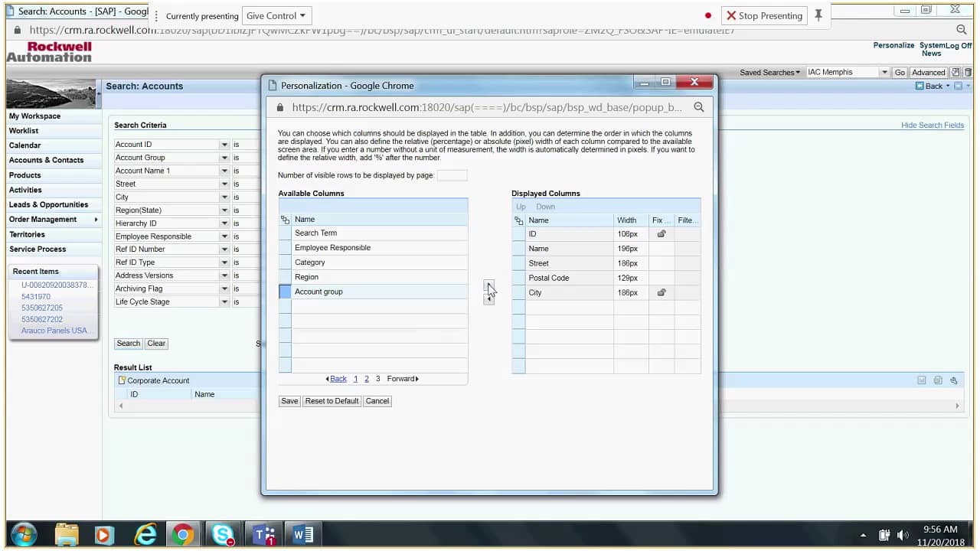Open the IAC Memphis saved search dropdown arrow
The image size is (980, 551).
pos(884,73)
